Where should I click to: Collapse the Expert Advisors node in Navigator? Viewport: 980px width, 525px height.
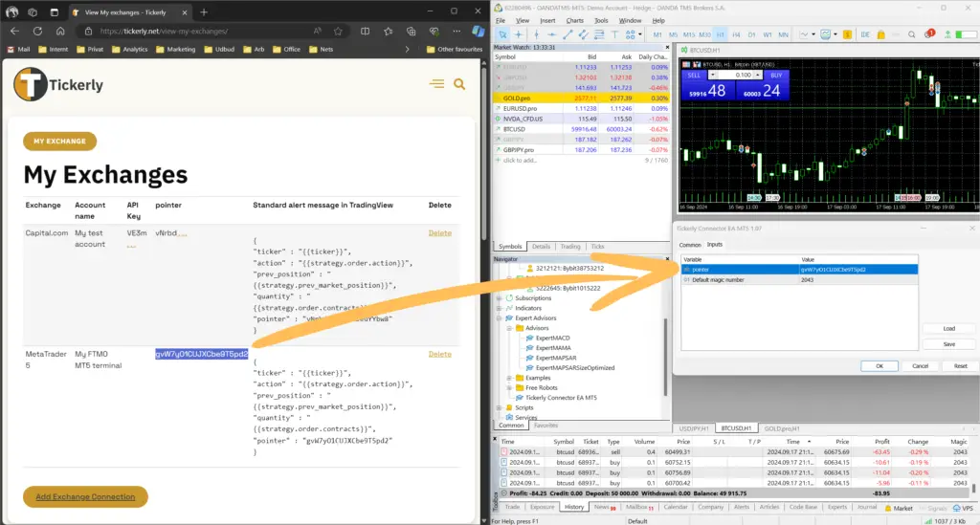tap(500, 318)
